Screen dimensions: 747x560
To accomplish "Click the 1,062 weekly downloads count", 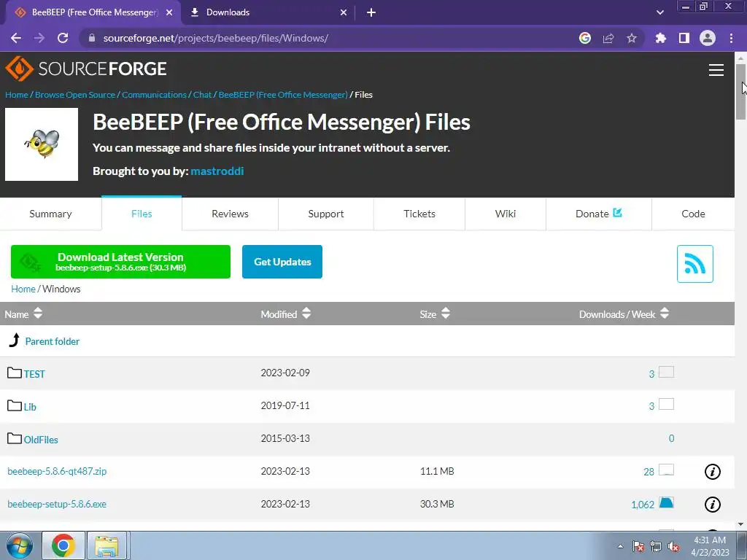I will coord(643,505).
